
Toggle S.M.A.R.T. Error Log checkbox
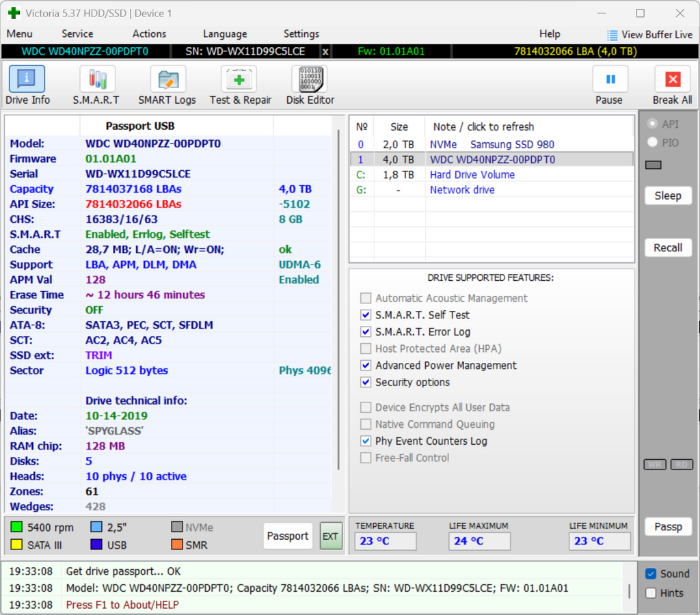point(366,332)
